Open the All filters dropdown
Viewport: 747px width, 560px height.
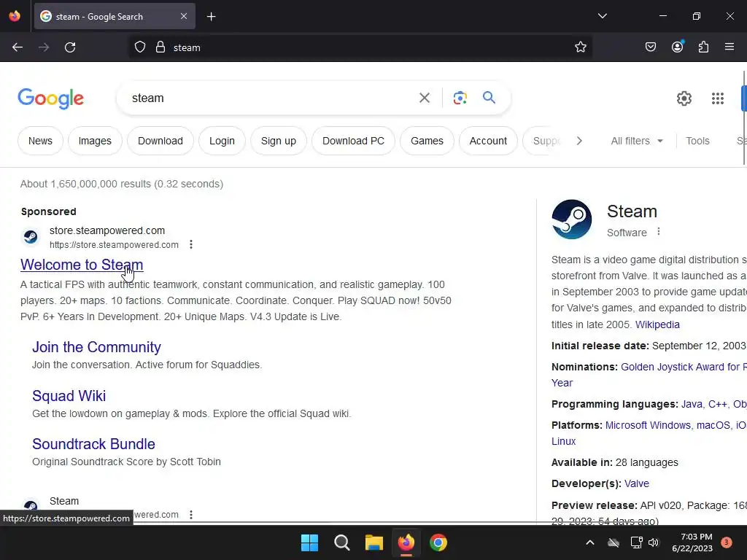(x=637, y=141)
